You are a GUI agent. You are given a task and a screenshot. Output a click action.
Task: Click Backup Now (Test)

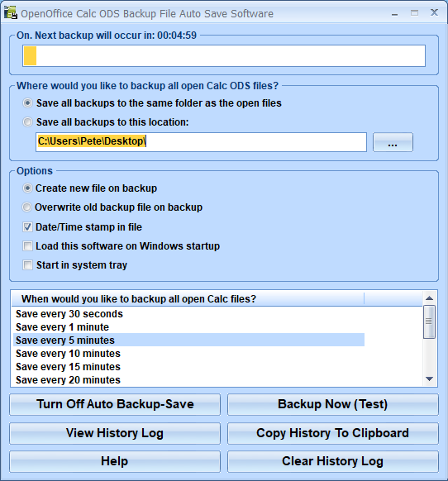(x=332, y=404)
